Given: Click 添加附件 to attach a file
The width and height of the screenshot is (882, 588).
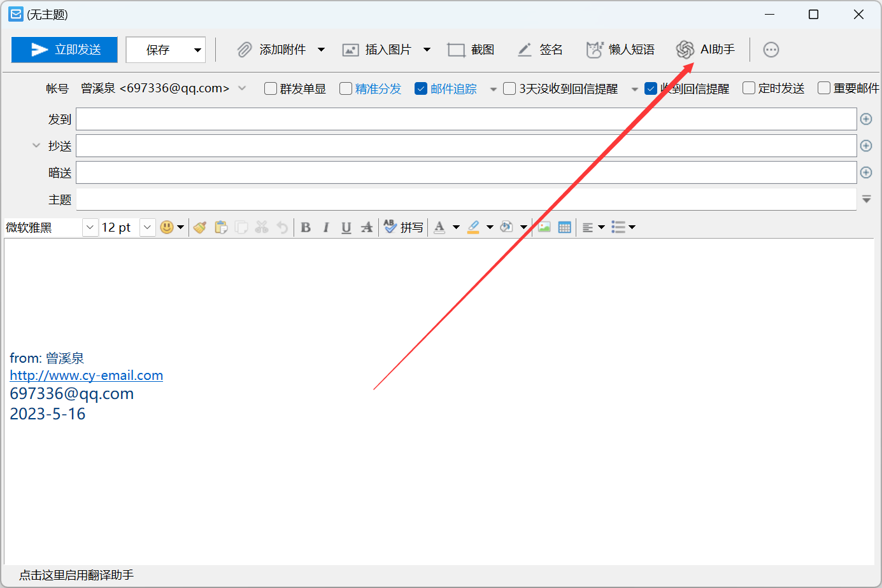Looking at the screenshot, I should click(x=272, y=50).
